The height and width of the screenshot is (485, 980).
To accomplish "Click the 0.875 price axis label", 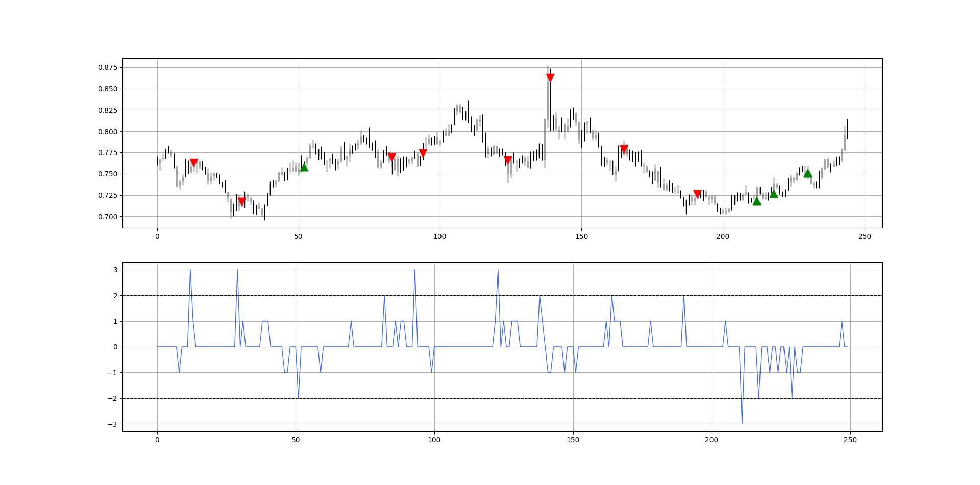I will pyautogui.click(x=108, y=67).
